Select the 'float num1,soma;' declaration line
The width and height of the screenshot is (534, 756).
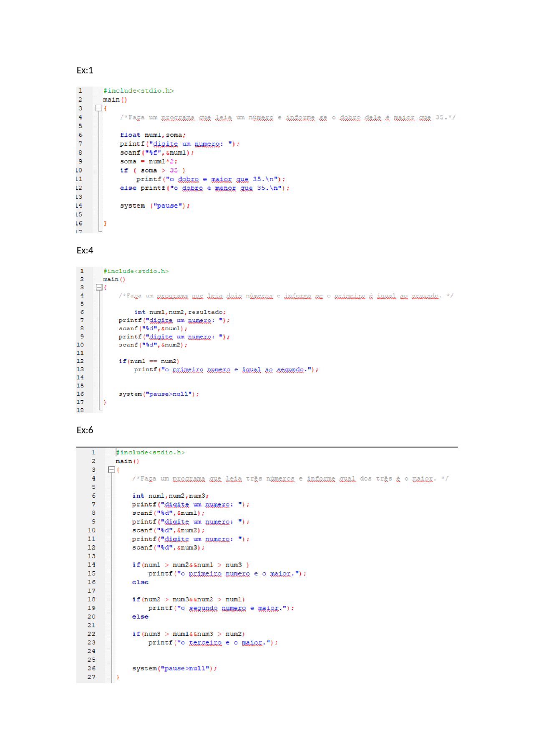click(x=152, y=135)
